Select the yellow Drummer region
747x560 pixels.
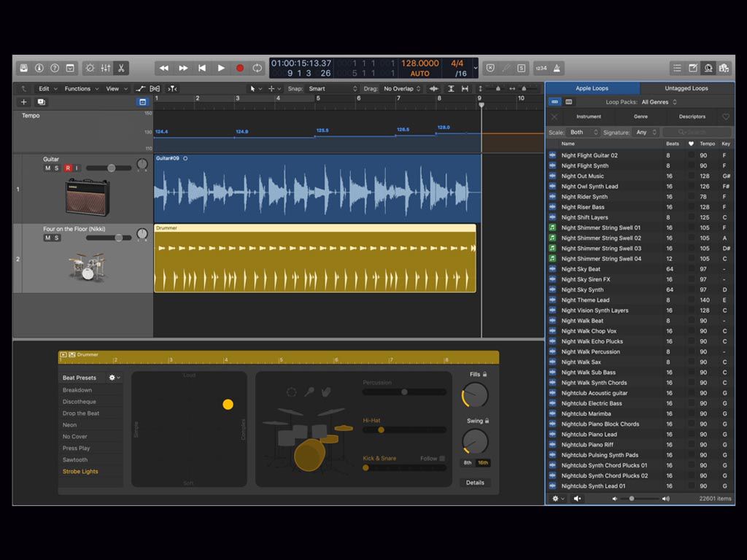click(315, 258)
